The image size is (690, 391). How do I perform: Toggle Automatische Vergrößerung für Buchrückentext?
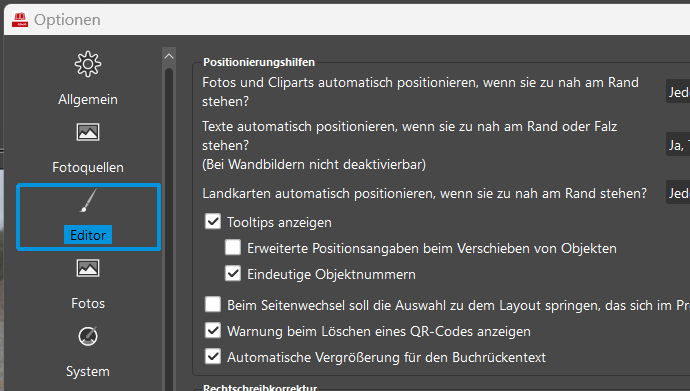click(213, 356)
